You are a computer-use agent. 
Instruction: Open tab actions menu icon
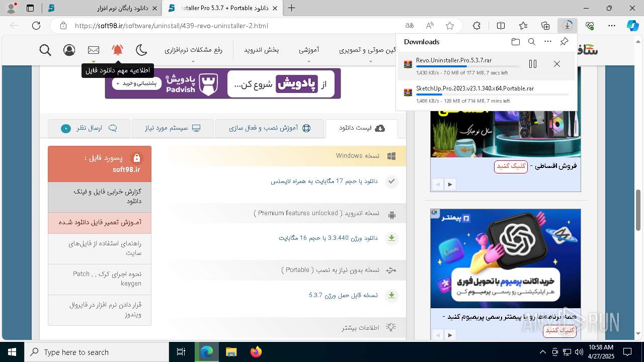30,8
